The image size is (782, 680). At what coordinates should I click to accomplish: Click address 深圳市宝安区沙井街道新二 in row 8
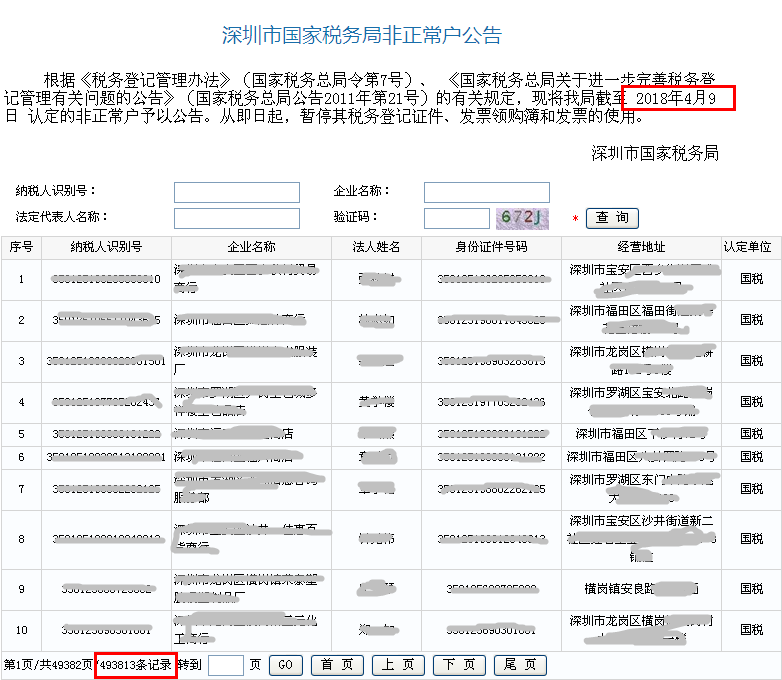(641, 521)
